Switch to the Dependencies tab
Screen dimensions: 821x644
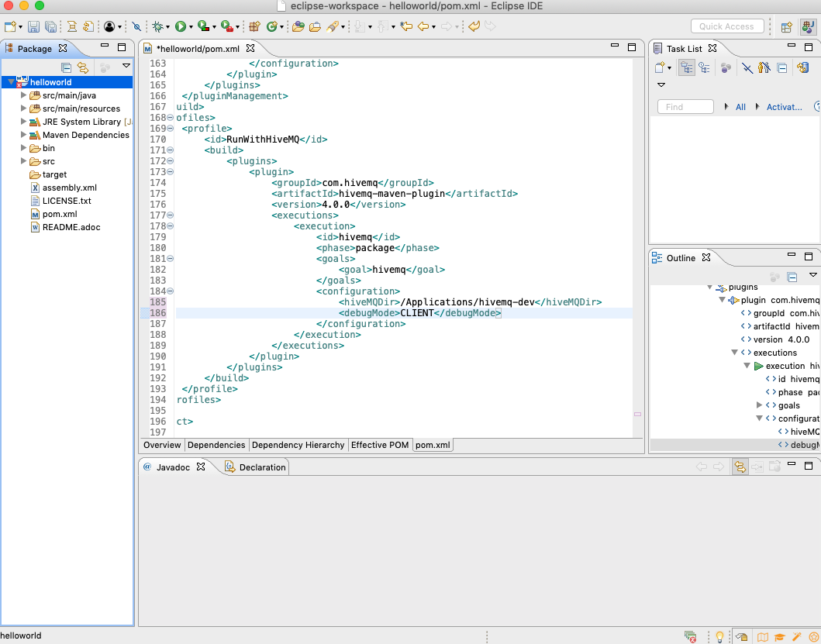216,445
